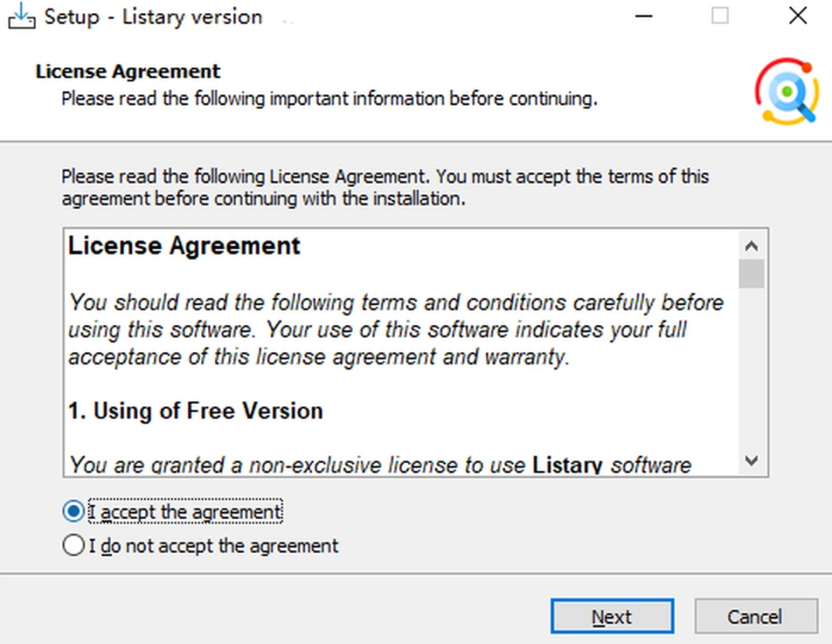This screenshot has width=832, height=644.
Task: Click inside the license agreement text area
Action: (385, 354)
